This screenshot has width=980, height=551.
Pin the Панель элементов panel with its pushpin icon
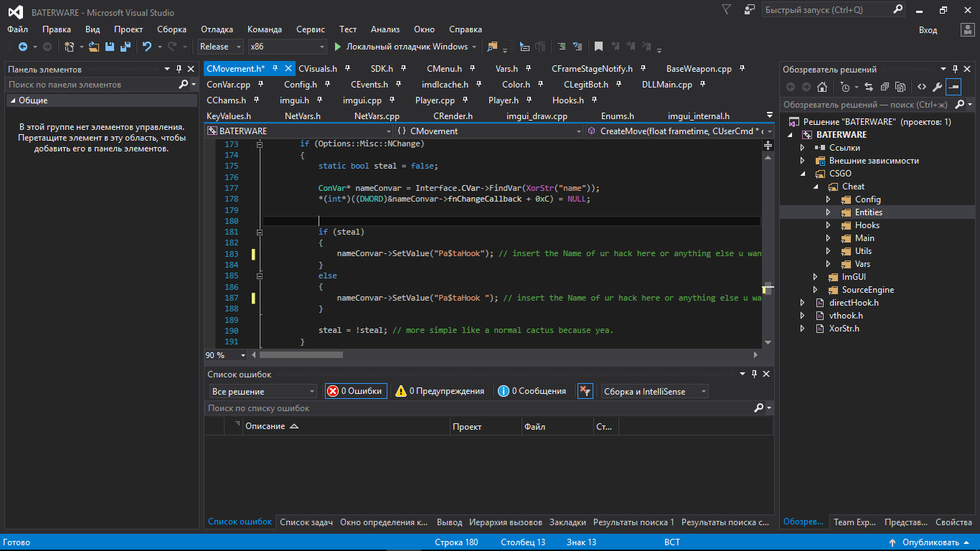179,69
